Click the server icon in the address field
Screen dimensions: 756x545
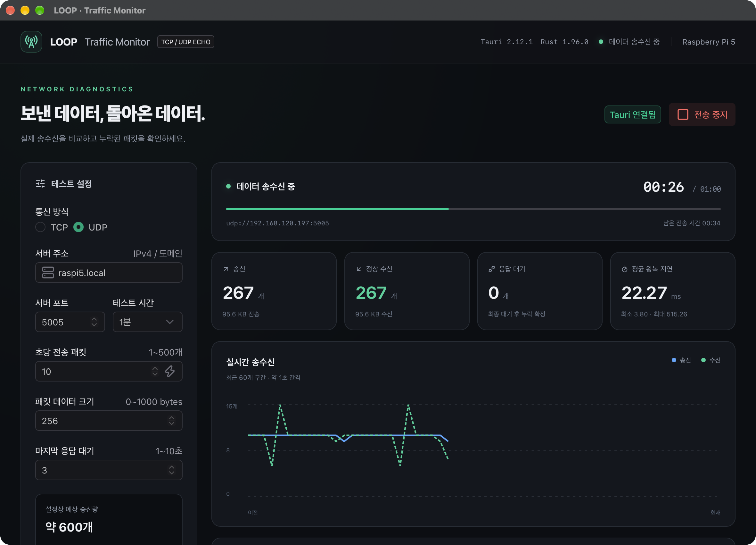tap(48, 272)
